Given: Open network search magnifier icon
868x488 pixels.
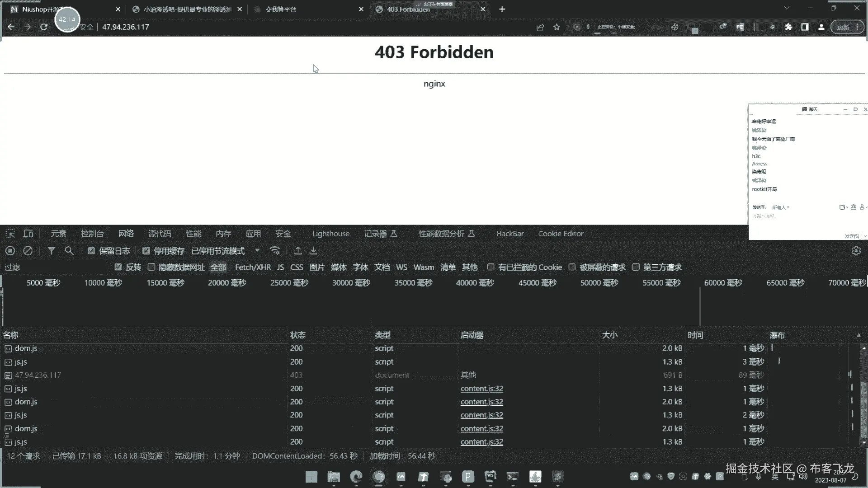Looking at the screenshot, I should coord(69,251).
